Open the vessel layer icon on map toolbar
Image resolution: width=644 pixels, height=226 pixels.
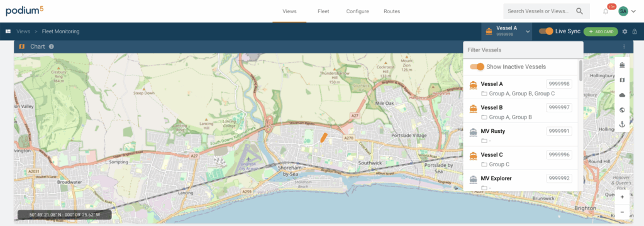point(622,65)
